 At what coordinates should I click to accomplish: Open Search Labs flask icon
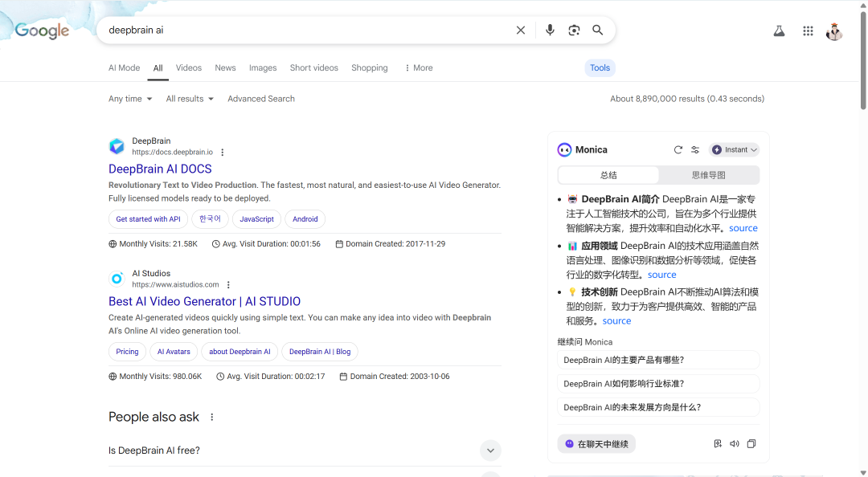[779, 31]
